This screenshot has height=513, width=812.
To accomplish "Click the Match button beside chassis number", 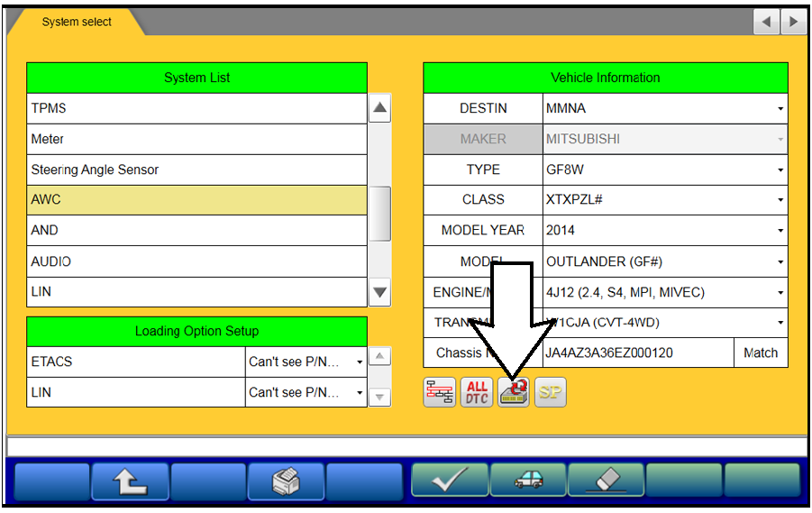I will pos(760,353).
